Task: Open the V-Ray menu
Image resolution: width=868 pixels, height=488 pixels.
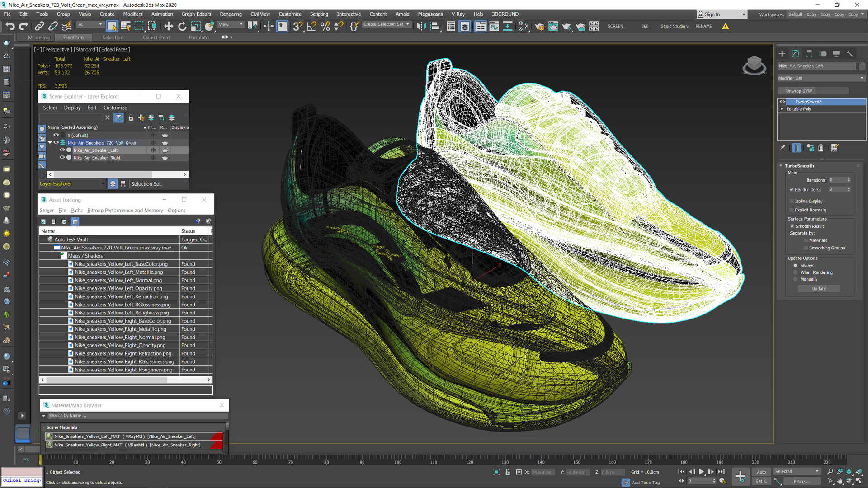Action: (x=458, y=14)
